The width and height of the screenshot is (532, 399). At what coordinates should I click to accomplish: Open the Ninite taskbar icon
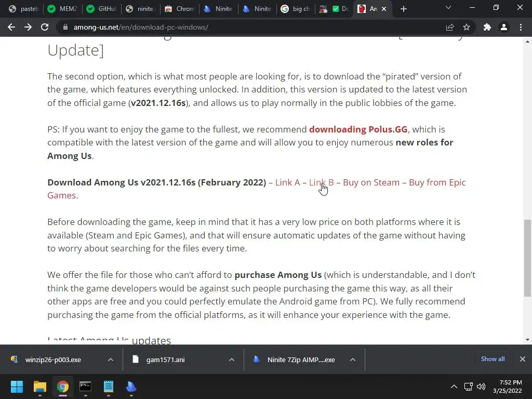131,387
